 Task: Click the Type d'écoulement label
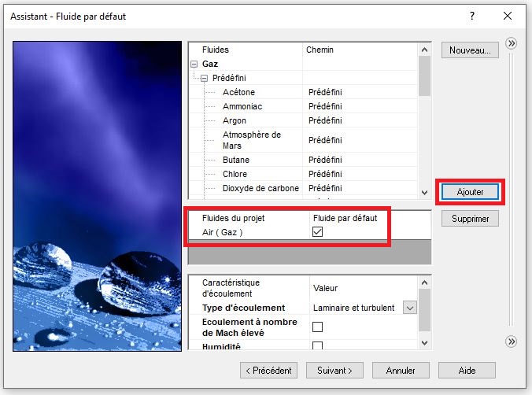[243, 308]
